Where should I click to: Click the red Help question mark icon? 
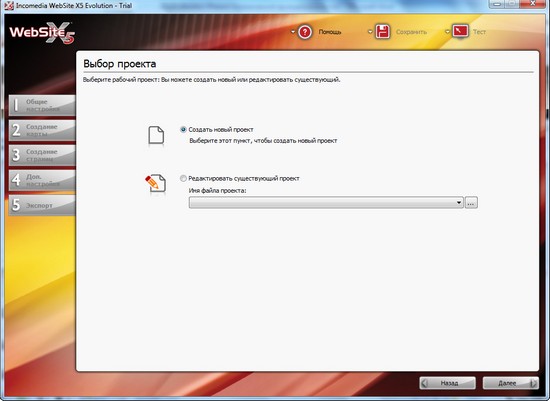click(x=305, y=32)
